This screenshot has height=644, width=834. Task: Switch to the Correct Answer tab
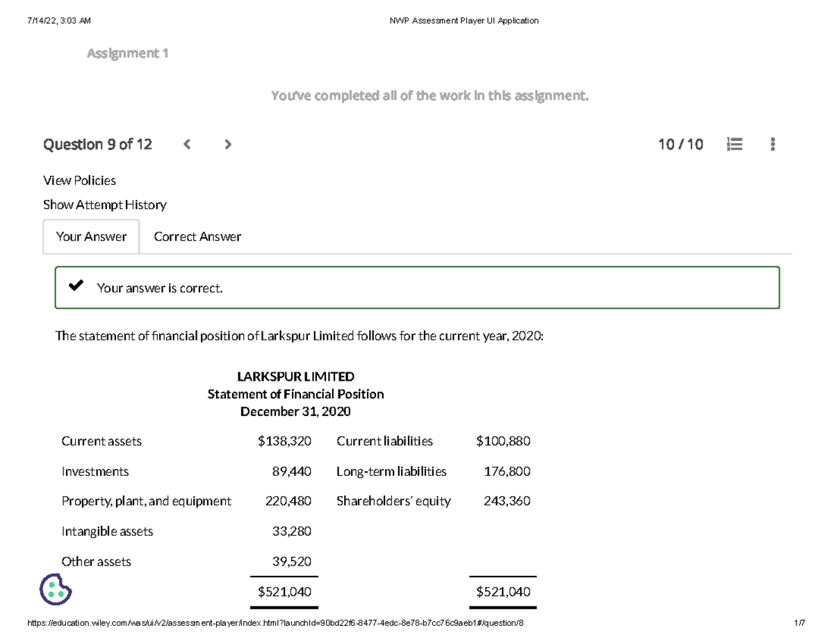[x=197, y=236]
